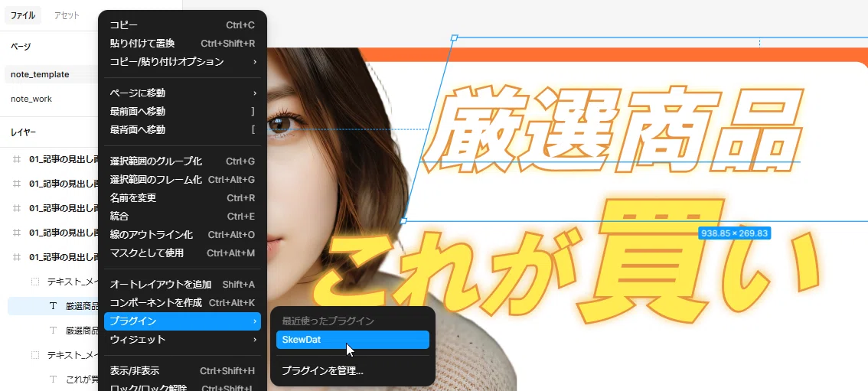Click the 最近使ったプラグイン heading
Screen dimensions: 868x391
point(328,321)
